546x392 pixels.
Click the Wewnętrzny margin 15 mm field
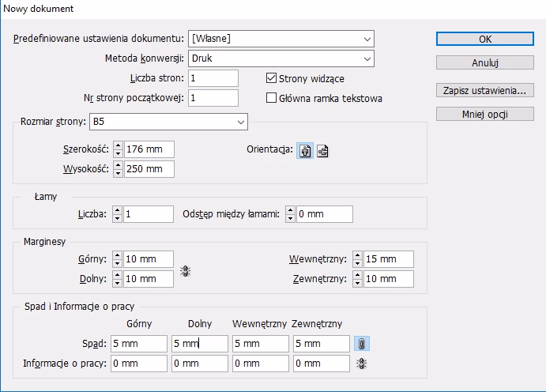coord(389,259)
